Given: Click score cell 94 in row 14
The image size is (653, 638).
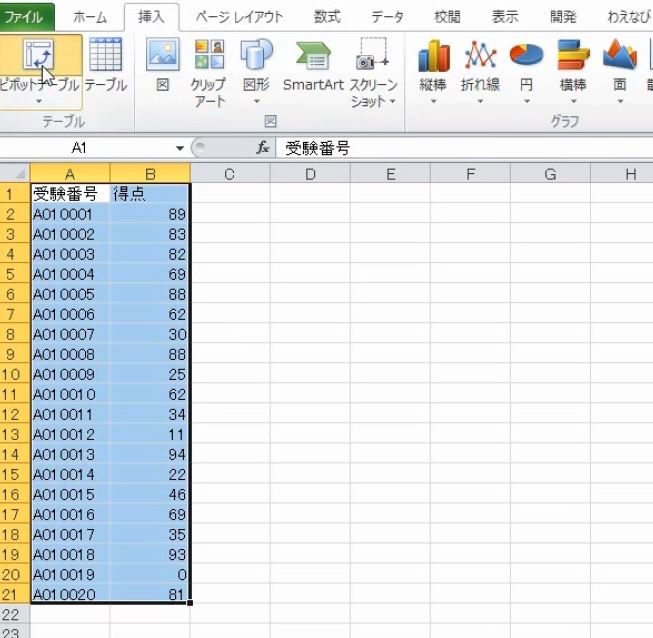Looking at the screenshot, I should (150, 454).
